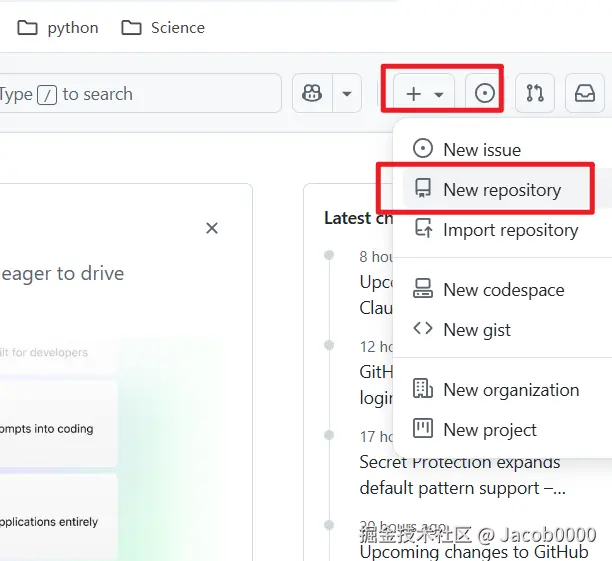Open the Issues circle icon in header
Screen dimensions: 612x561
click(484, 93)
